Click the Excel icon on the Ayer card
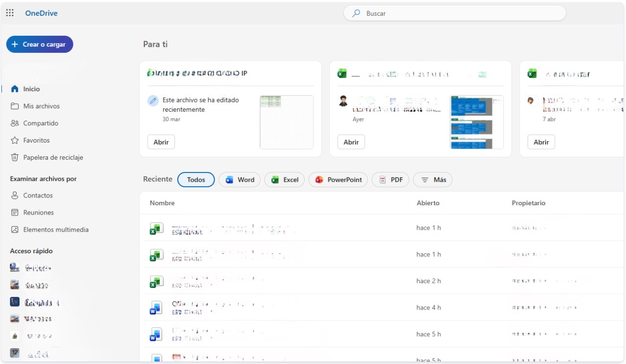The image size is (626, 364). [x=342, y=73]
